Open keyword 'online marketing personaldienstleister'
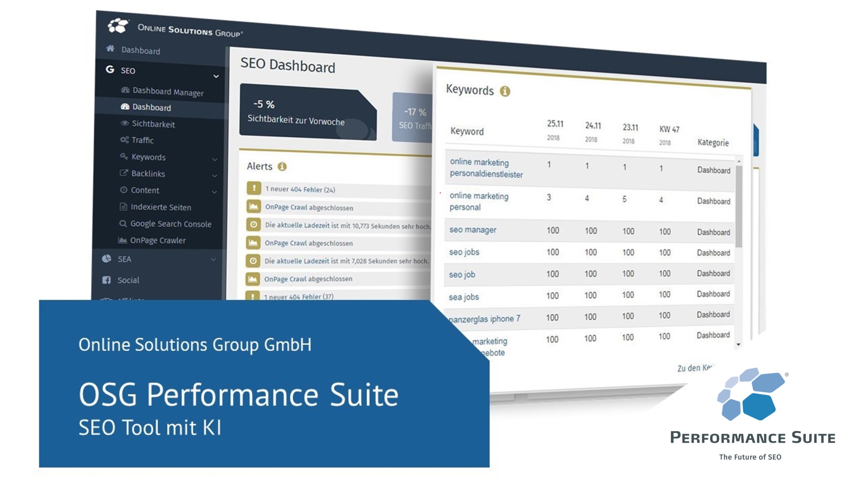Screen dimensions: 868x487 pyautogui.click(x=486, y=168)
